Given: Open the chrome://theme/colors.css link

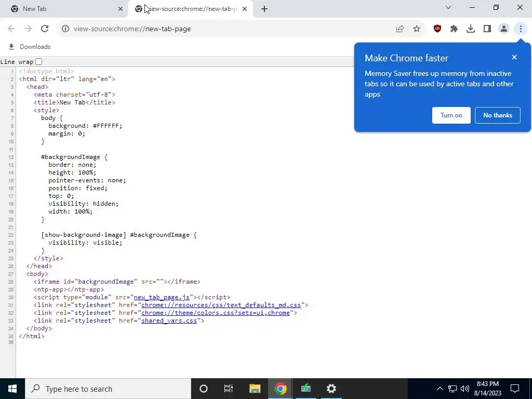Looking at the screenshot, I should [x=216, y=313].
